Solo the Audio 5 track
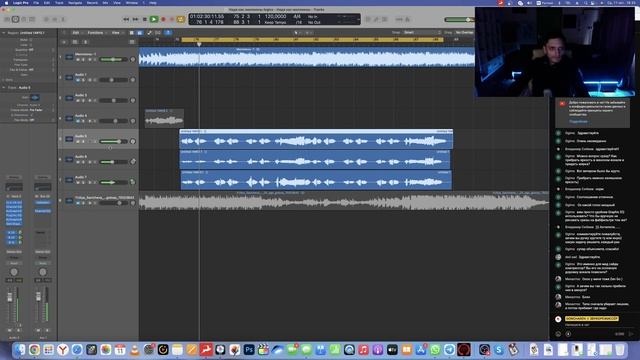Viewport: 640px width, 360px height. tap(84, 141)
